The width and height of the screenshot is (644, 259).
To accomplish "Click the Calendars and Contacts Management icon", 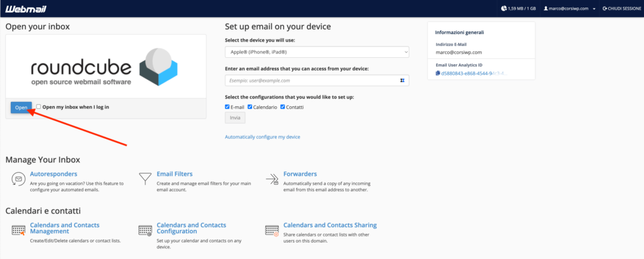I will [18, 231].
